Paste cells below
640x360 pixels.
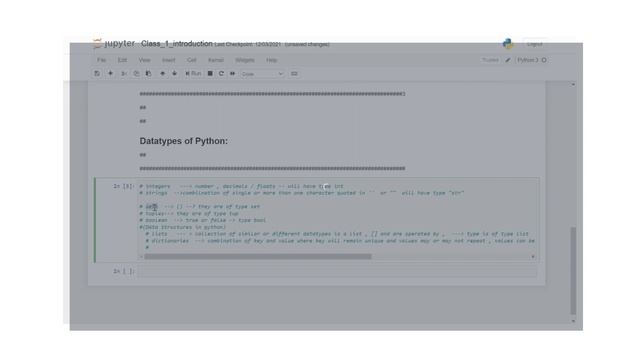[148, 73]
